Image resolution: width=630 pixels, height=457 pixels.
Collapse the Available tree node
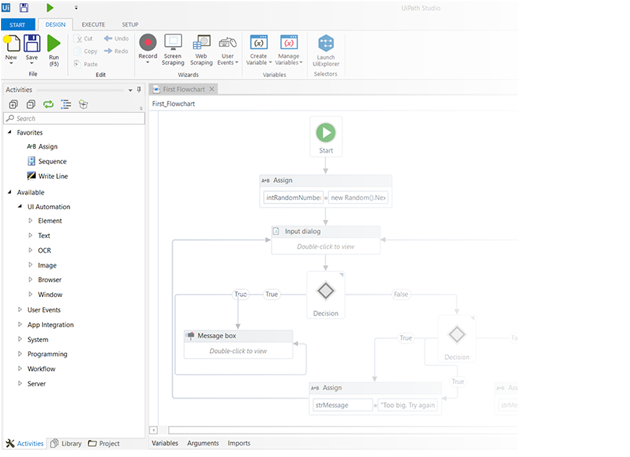tap(10, 192)
